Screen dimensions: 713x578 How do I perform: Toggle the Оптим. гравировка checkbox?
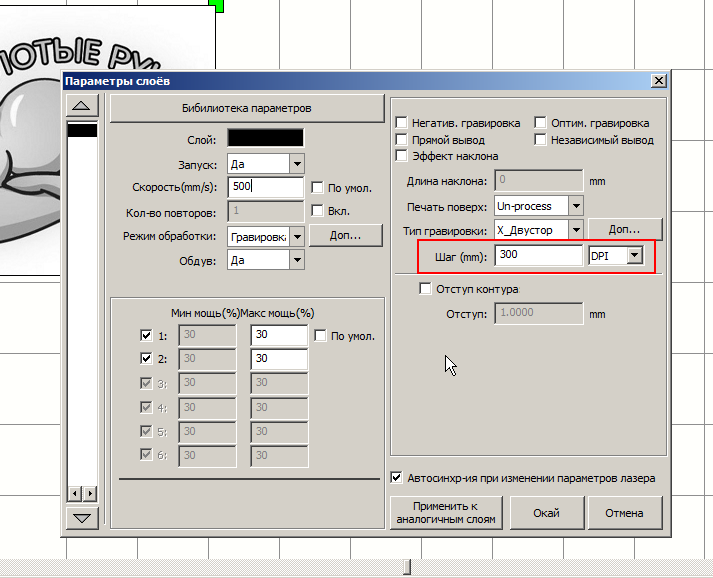pyautogui.click(x=541, y=124)
